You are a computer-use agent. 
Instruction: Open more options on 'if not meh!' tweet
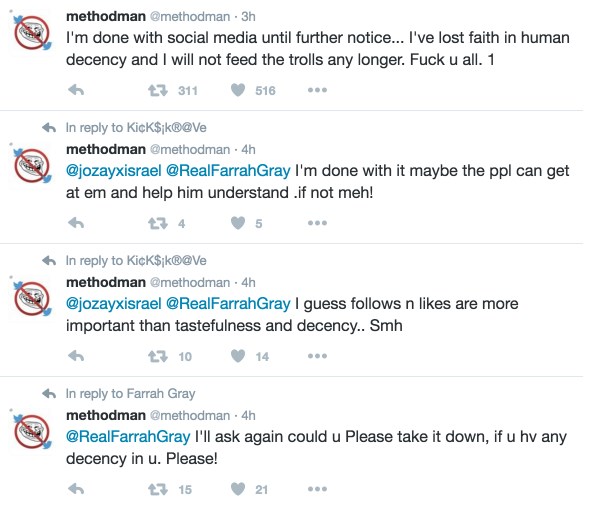pyautogui.click(x=317, y=223)
